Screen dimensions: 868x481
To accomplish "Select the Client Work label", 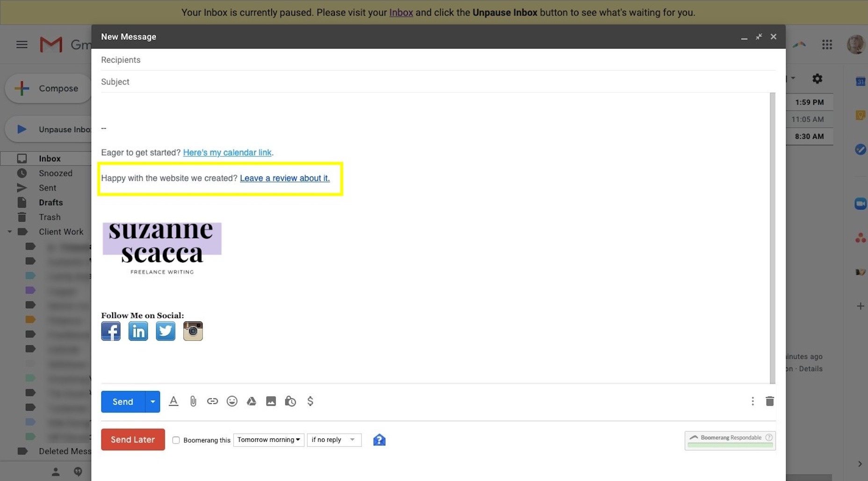I will [61, 232].
